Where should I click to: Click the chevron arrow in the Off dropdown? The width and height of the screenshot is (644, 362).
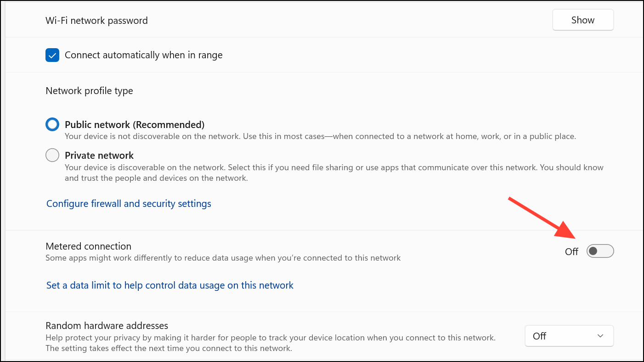pos(600,336)
